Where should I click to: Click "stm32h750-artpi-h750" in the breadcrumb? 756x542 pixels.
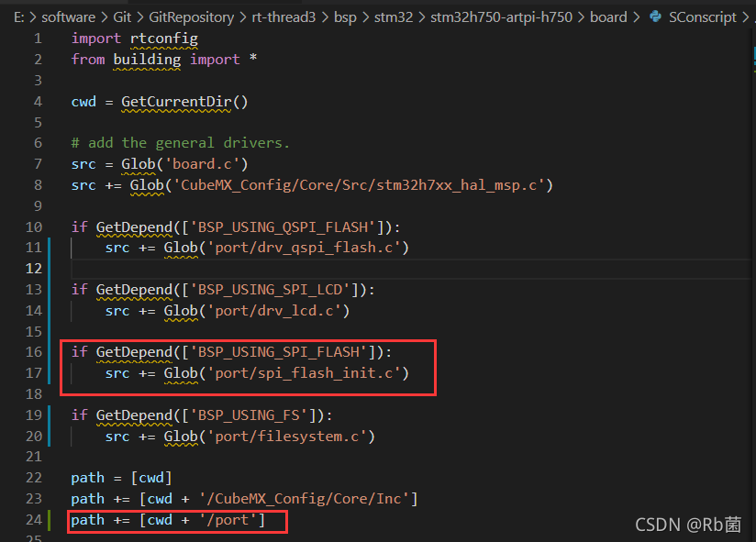(x=501, y=17)
